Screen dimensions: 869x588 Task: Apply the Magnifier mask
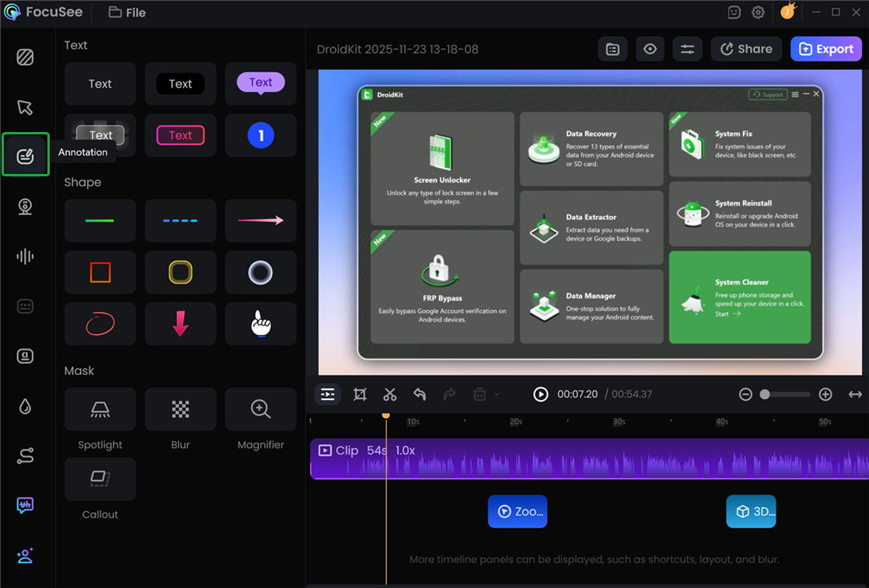coord(260,409)
